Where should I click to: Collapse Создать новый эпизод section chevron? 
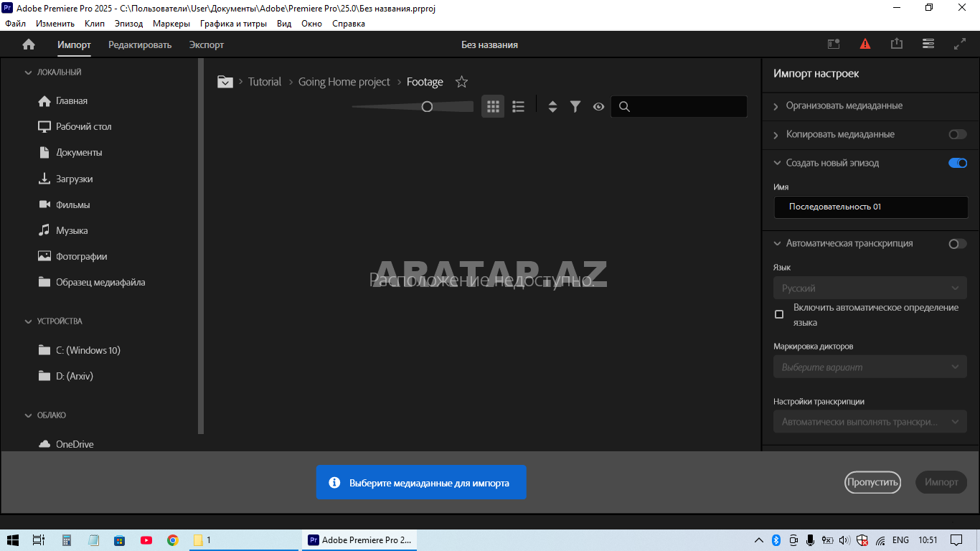[x=777, y=163]
